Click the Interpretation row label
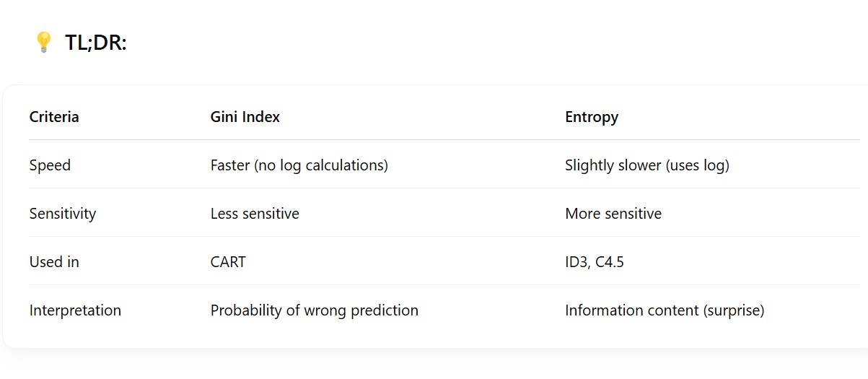 75,310
